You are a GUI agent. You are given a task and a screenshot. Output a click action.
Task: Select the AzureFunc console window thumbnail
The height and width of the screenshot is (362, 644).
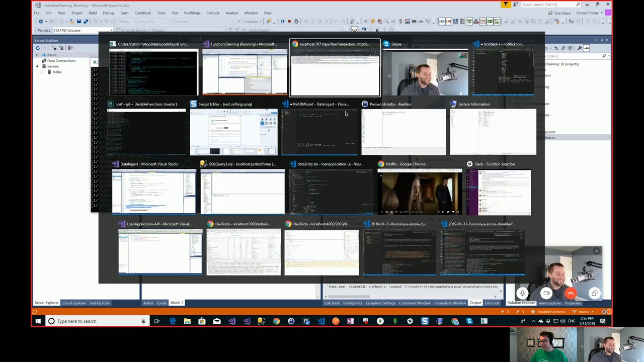coord(153,73)
